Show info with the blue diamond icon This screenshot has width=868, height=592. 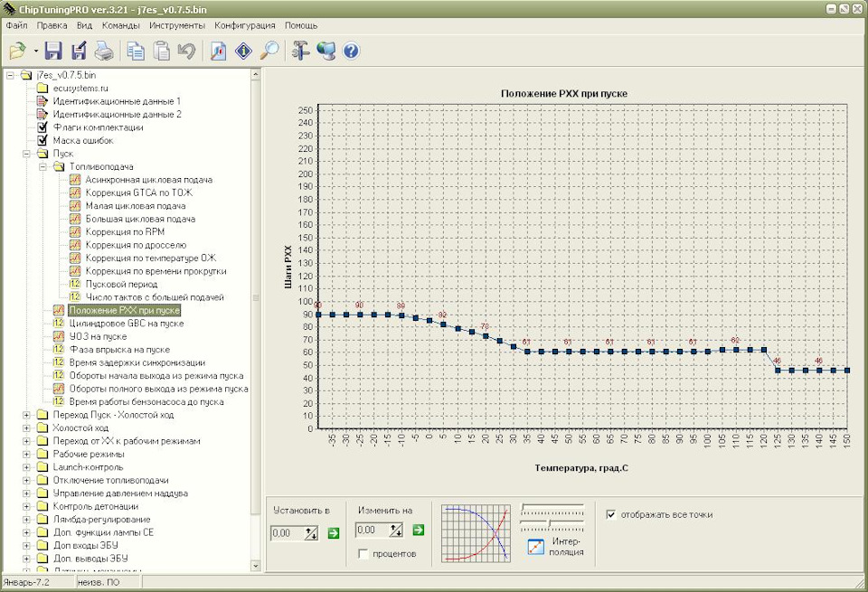(243, 51)
